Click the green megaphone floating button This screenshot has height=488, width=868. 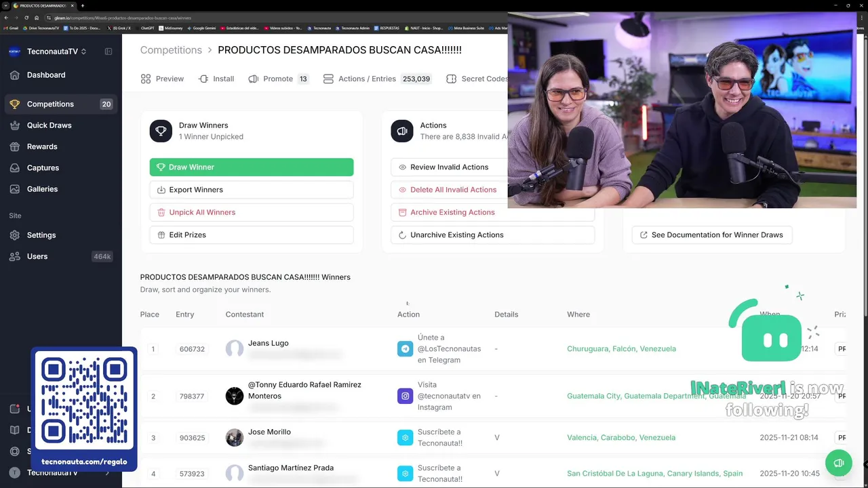click(x=839, y=463)
